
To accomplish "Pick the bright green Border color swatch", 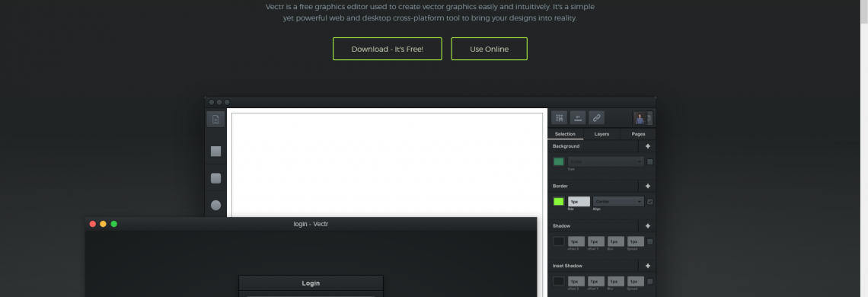I will 559,202.
